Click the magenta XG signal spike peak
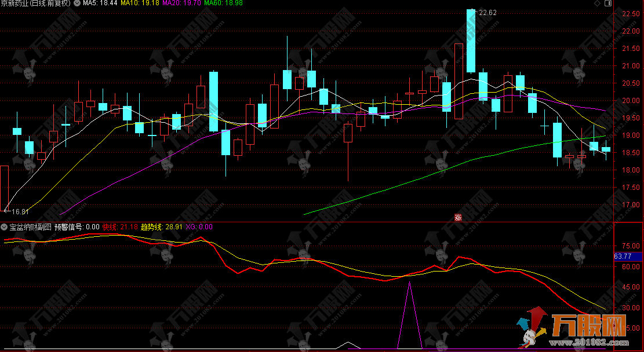This screenshot has width=644, height=352. click(x=410, y=283)
